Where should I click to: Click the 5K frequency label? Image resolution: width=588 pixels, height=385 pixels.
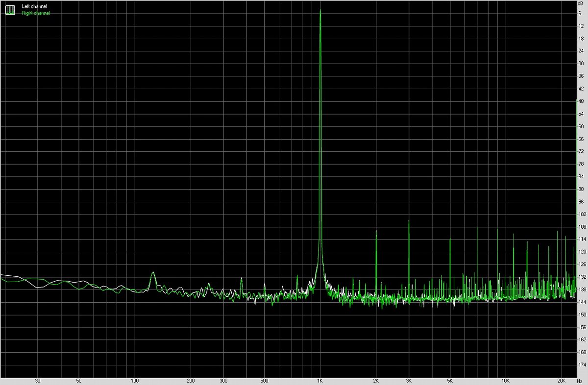point(451,380)
